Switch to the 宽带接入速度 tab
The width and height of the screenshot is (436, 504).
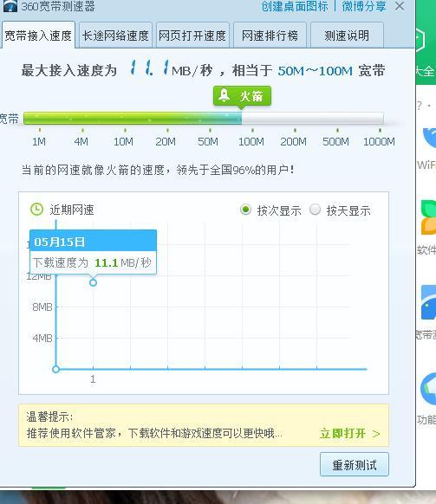tap(38, 36)
